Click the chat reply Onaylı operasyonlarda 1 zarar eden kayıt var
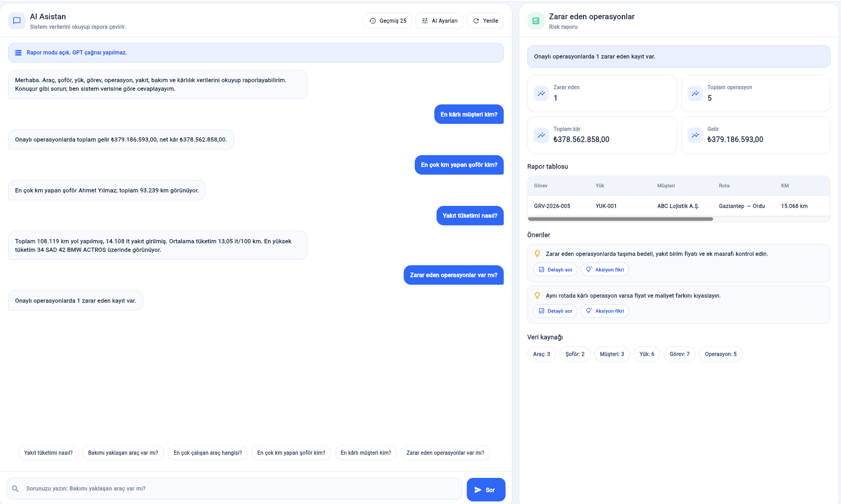The height and width of the screenshot is (504, 841). click(76, 301)
